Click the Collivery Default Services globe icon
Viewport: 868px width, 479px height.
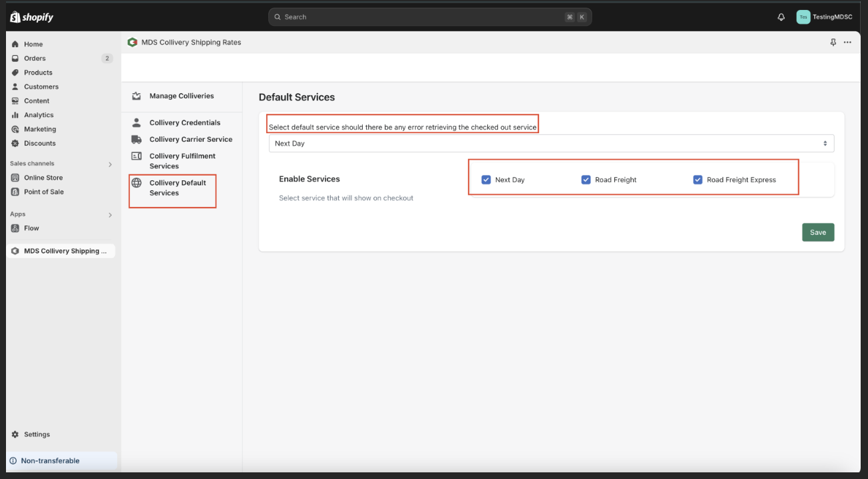point(136,183)
